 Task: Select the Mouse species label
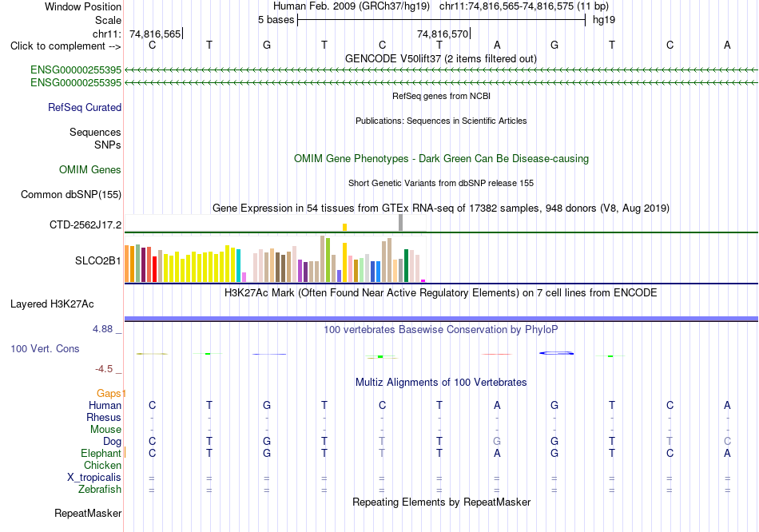[105, 430]
